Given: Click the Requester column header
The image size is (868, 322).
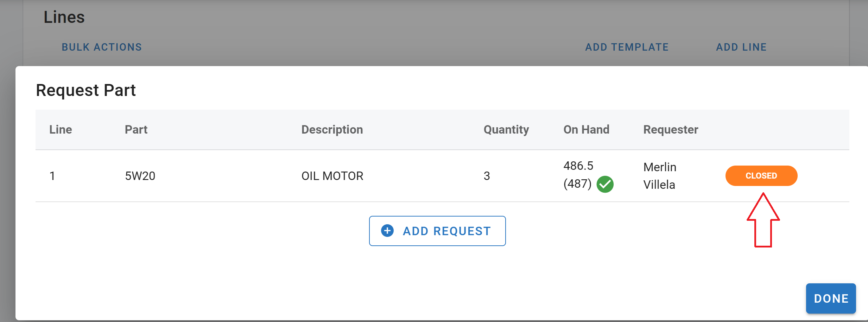Looking at the screenshot, I should coord(671,130).
